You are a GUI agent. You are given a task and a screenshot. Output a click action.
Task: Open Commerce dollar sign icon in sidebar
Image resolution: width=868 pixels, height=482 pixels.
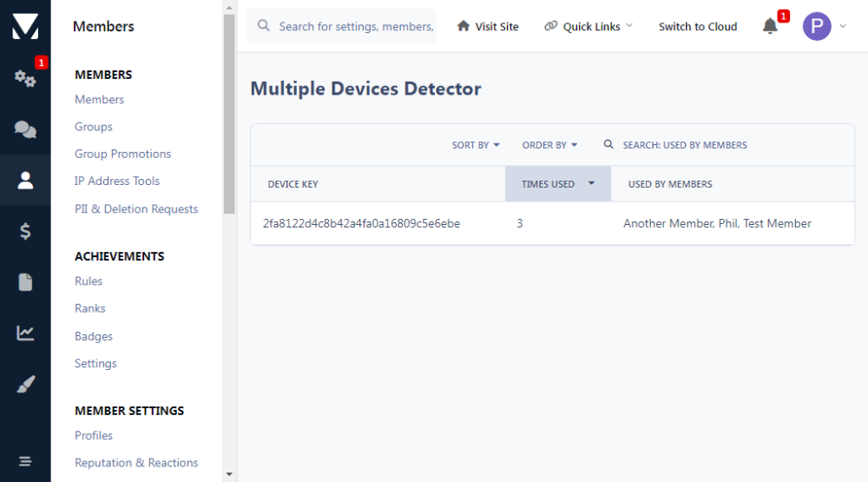click(x=25, y=231)
